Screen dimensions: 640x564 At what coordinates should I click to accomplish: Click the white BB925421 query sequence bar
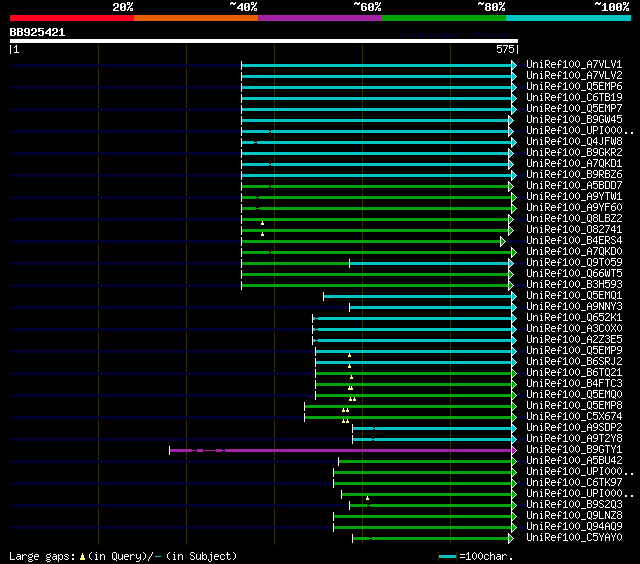264,41
